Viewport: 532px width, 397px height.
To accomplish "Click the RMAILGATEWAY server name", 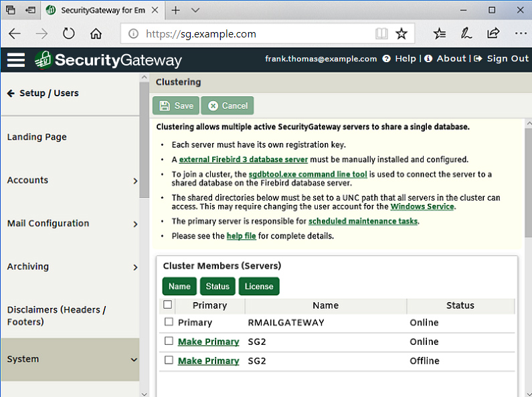I will pyautogui.click(x=286, y=322).
